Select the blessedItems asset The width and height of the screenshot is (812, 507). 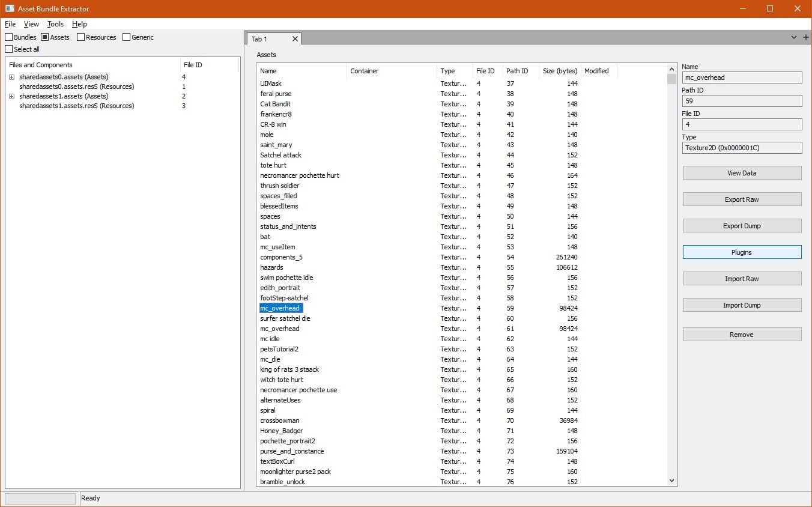coord(279,206)
